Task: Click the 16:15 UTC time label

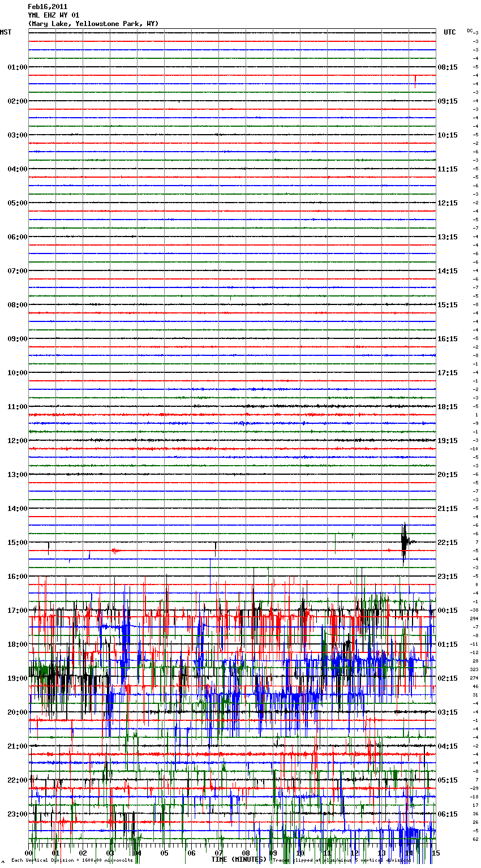Action: point(448,339)
